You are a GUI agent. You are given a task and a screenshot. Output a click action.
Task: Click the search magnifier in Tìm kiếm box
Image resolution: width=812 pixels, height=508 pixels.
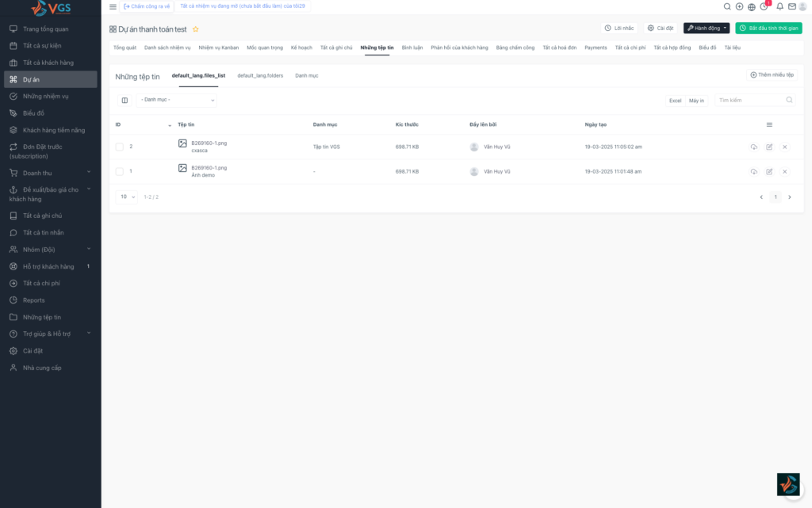tap(789, 100)
